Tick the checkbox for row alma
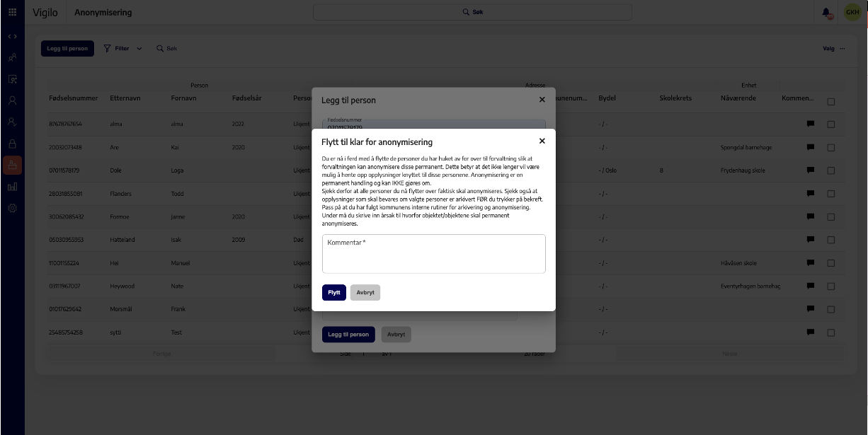The width and height of the screenshot is (868, 435). (x=831, y=124)
